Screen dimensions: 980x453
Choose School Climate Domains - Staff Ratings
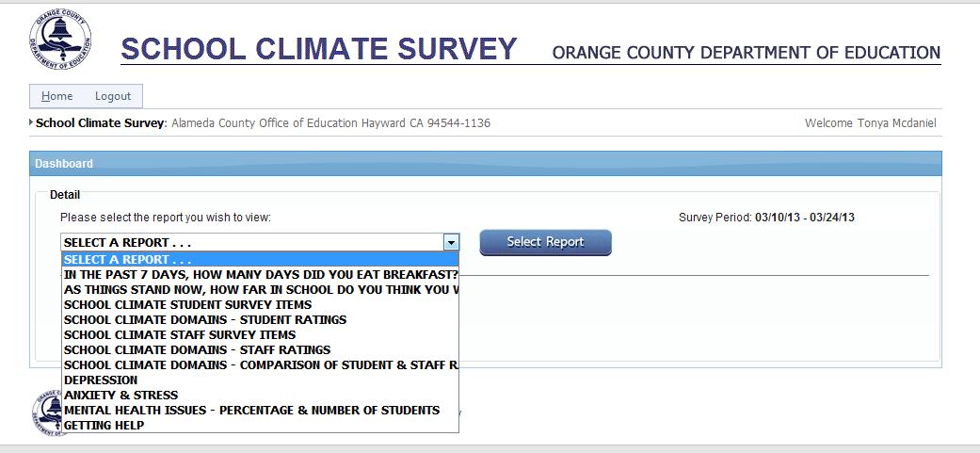click(x=197, y=349)
